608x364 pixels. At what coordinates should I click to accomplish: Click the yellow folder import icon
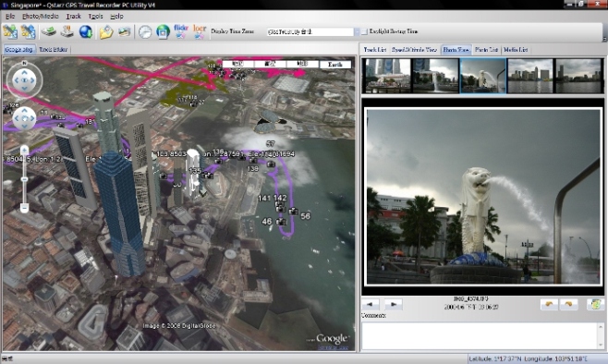click(x=106, y=31)
